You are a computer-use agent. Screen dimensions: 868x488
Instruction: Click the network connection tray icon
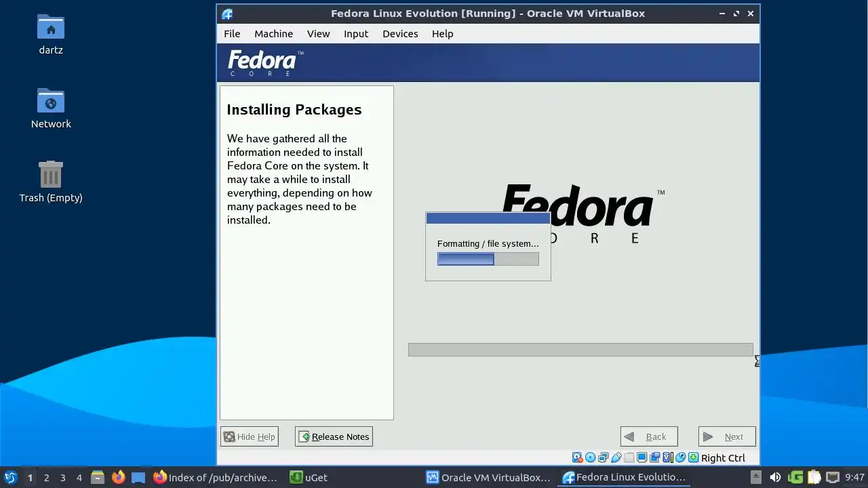pos(832,477)
